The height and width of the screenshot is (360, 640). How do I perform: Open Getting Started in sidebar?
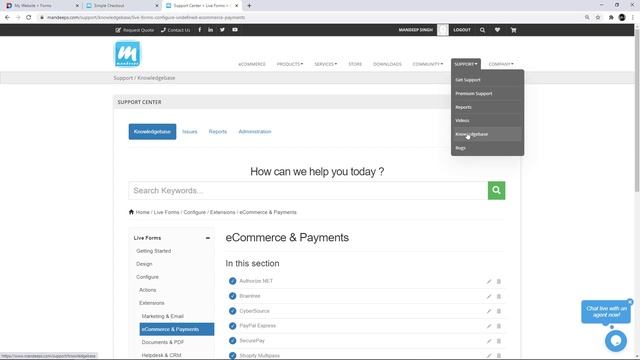(x=153, y=251)
